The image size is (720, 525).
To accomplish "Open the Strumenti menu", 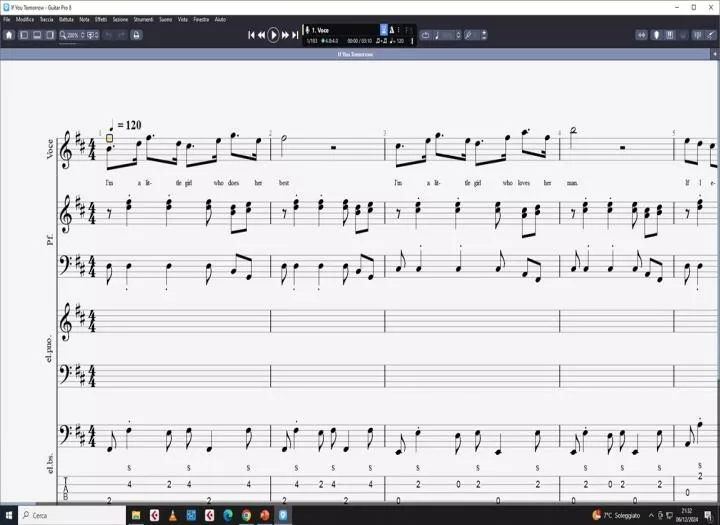I will [143, 19].
